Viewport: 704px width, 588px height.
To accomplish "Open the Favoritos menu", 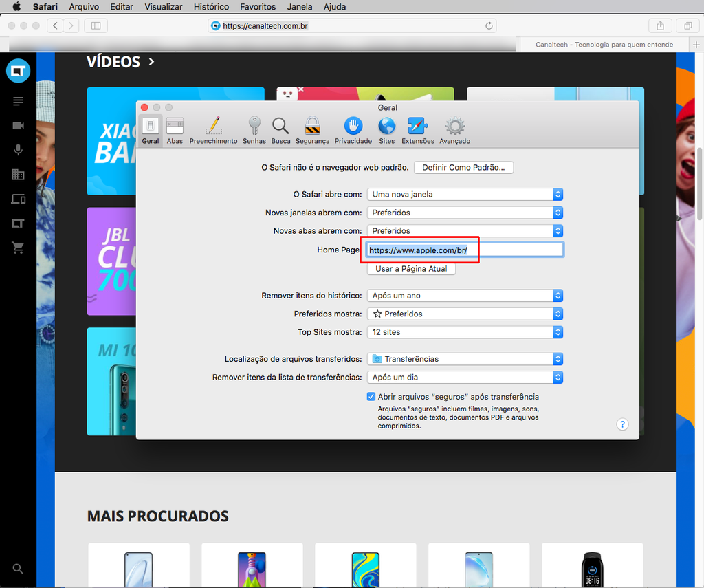I will click(x=258, y=6).
